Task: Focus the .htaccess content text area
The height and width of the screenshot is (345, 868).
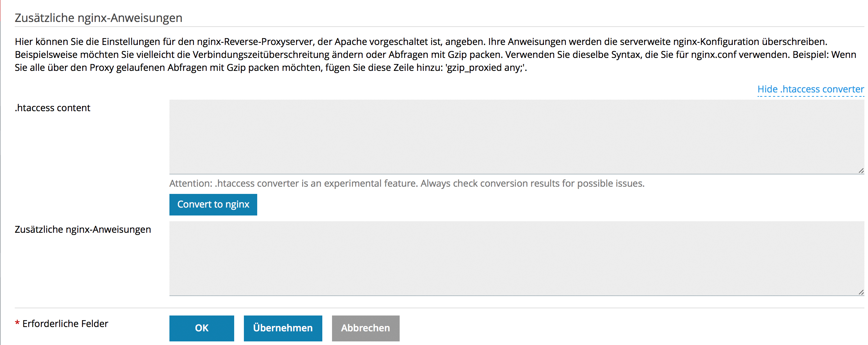Action: click(x=516, y=137)
